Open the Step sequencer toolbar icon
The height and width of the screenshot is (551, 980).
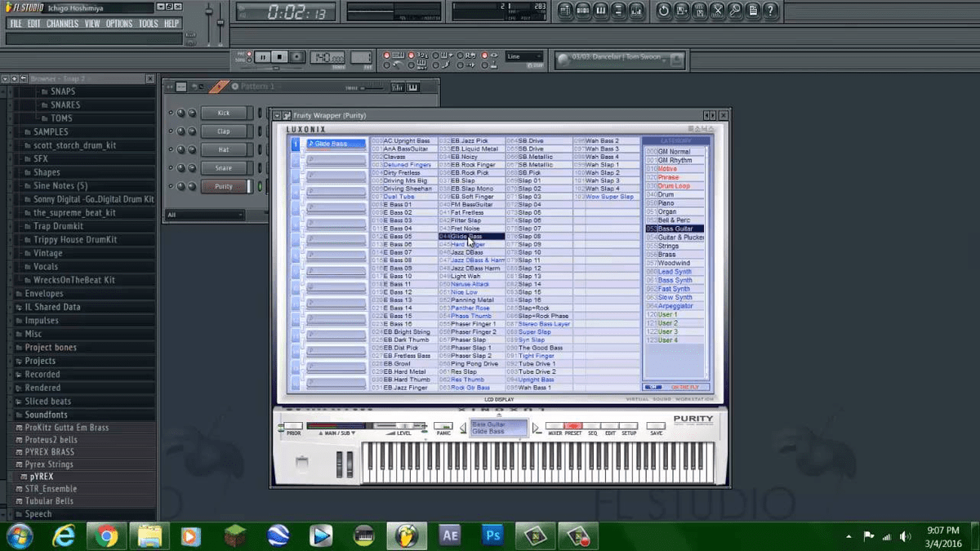point(582,11)
